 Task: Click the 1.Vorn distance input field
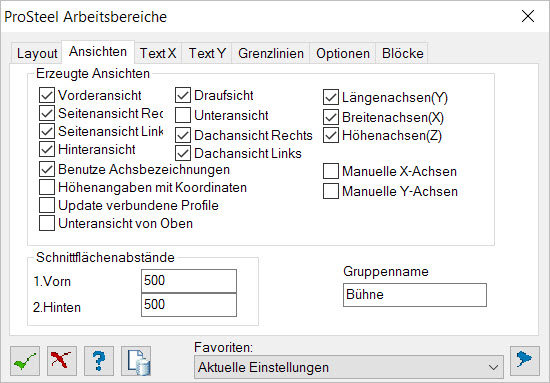click(189, 281)
